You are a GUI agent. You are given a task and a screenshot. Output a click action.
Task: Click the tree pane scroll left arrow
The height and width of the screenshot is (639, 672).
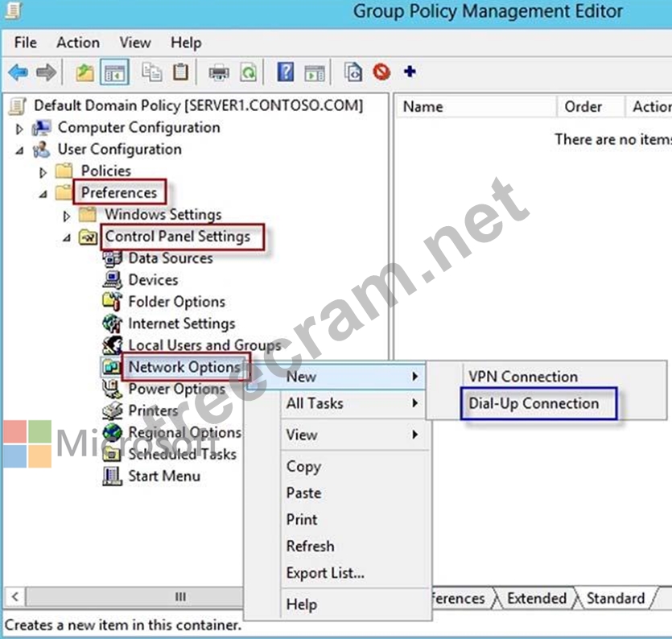(x=15, y=596)
